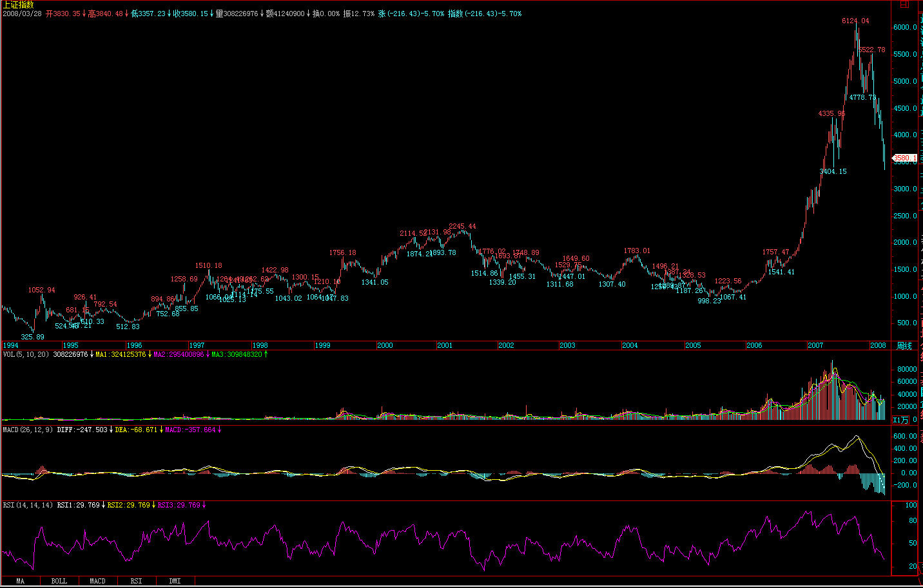Click the 6124.04 peak price label
Image resolution: width=923 pixels, height=588 pixels.
tap(855, 21)
